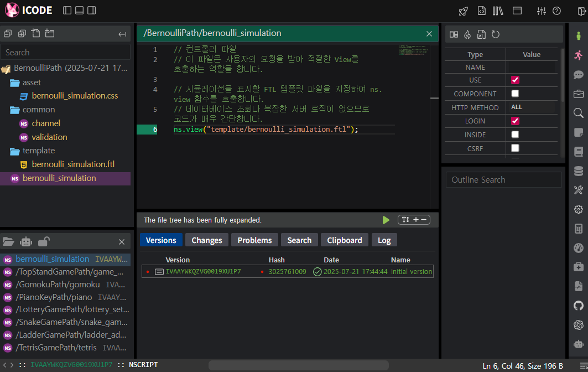Click the robot icon in open files panel
Viewport: 588px width, 372px height.
coord(26,241)
